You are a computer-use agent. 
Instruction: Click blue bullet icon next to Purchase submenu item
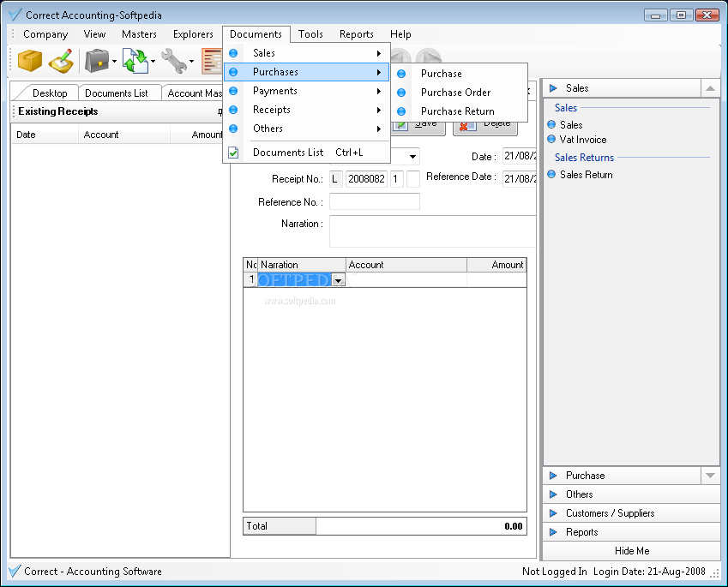point(401,74)
